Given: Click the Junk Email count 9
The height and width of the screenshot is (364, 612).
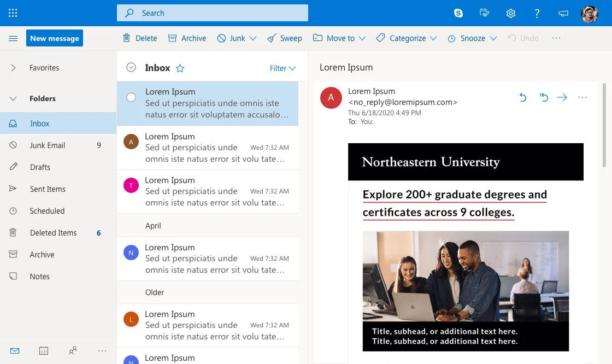Looking at the screenshot, I should pyautogui.click(x=99, y=145).
